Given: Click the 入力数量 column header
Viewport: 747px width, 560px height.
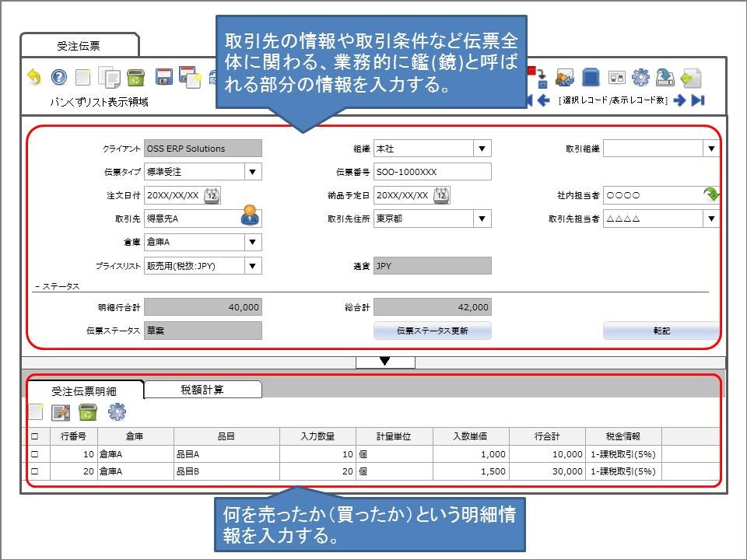Looking at the screenshot, I should click(x=317, y=436).
